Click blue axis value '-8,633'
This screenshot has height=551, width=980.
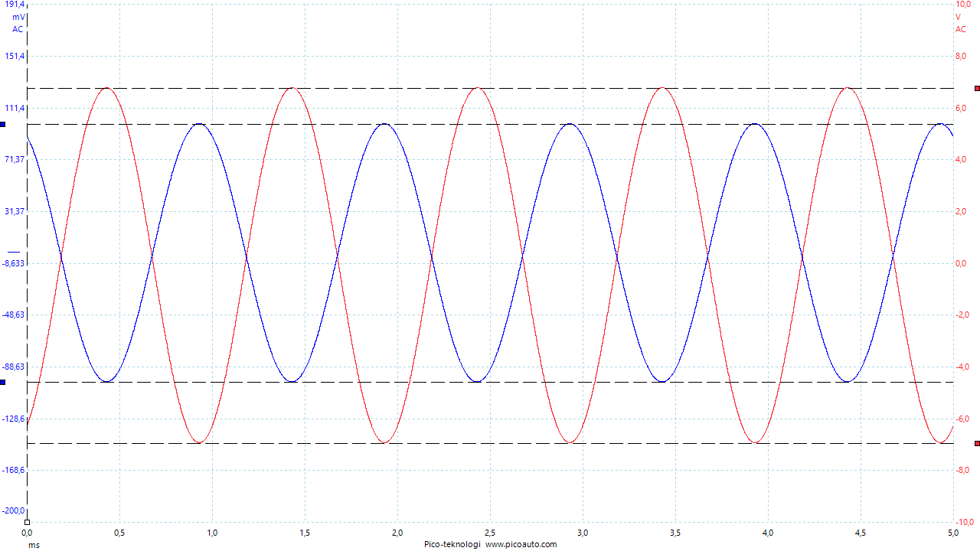(14, 263)
